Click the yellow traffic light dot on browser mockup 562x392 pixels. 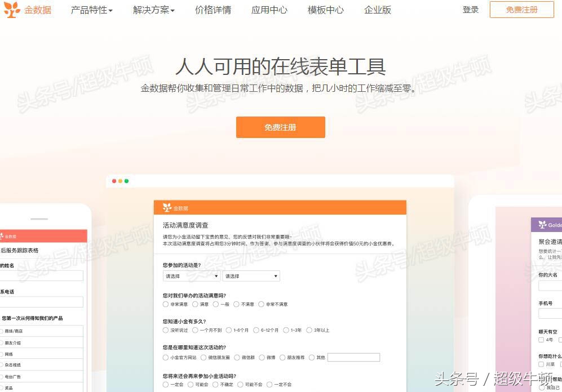pyautogui.click(x=120, y=181)
